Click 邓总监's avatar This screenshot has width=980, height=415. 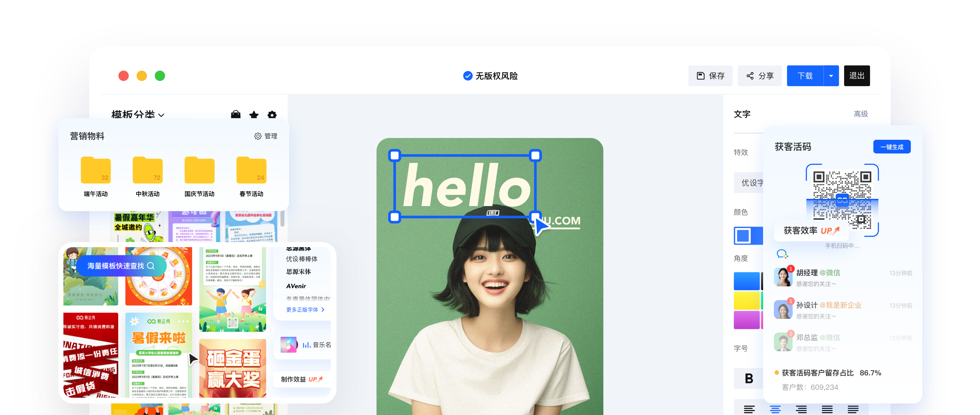783,342
